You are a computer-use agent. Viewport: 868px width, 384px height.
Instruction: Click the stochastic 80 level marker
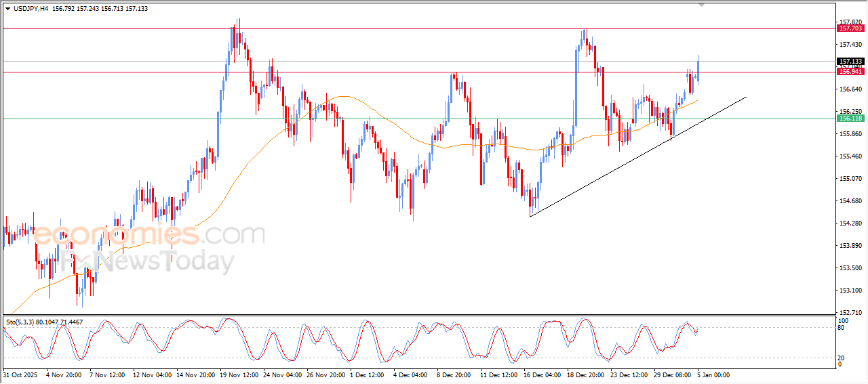(x=842, y=328)
